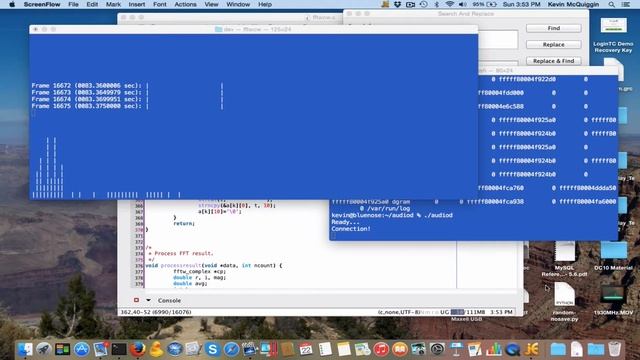The image size is (640, 360).
Task: Open Terminal from the Dock
Action: 119,349
